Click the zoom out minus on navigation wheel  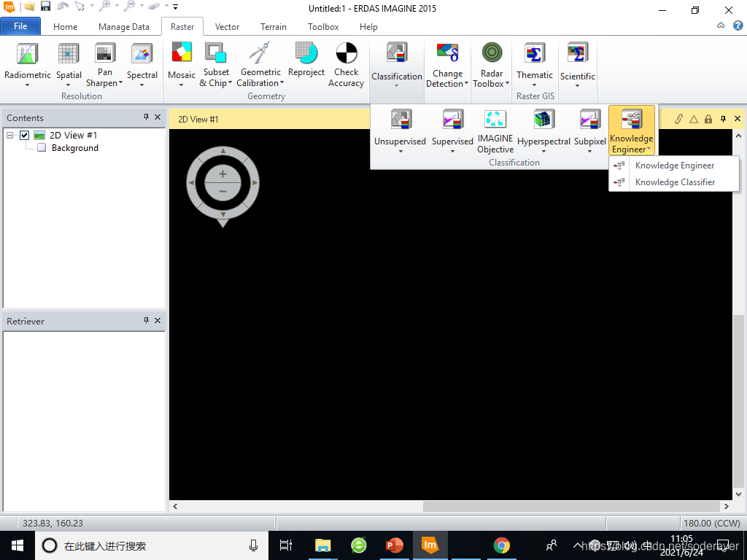pos(222,192)
